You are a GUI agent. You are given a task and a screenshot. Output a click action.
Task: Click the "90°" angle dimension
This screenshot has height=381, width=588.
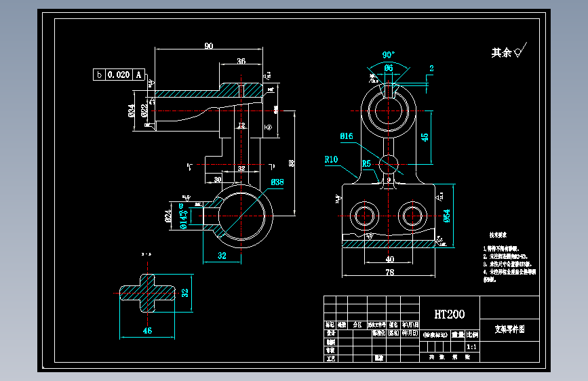[389, 55]
